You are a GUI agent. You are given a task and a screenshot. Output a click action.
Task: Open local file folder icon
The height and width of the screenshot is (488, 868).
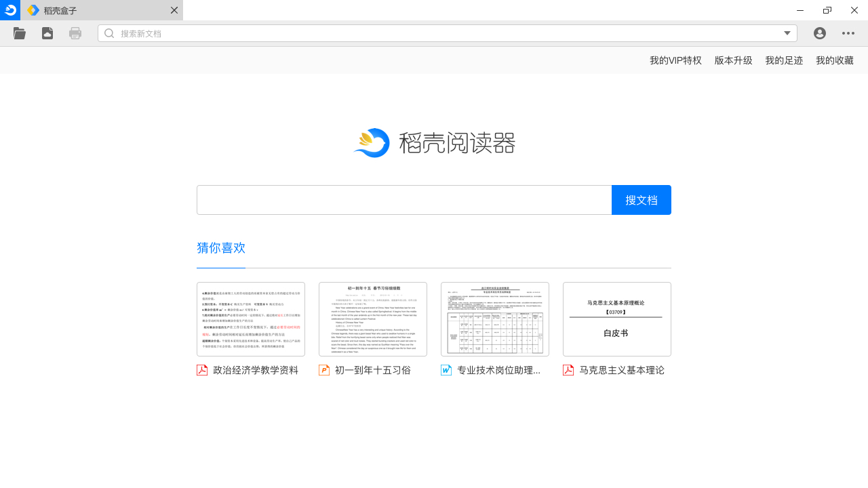pos(20,33)
